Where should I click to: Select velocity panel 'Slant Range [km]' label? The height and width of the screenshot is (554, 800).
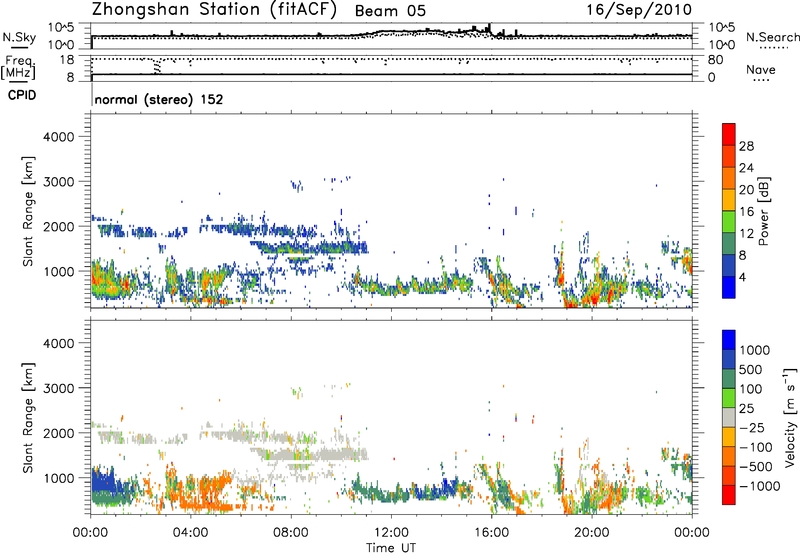click(28, 418)
